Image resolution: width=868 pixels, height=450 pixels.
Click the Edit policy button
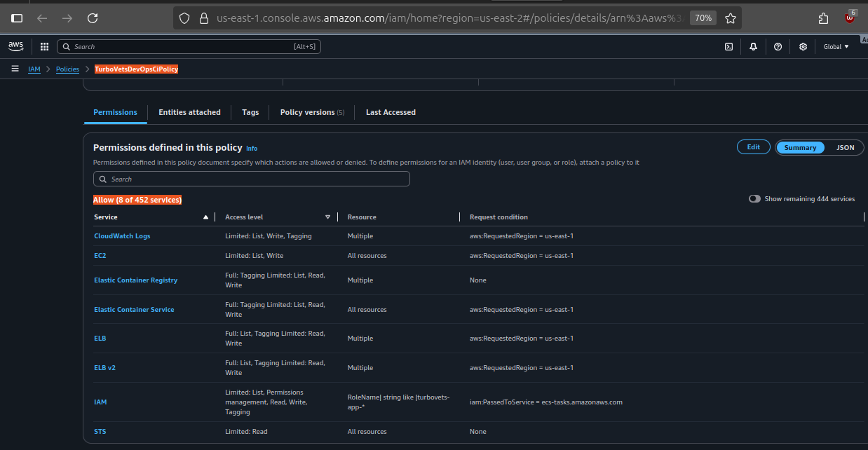pos(753,147)
